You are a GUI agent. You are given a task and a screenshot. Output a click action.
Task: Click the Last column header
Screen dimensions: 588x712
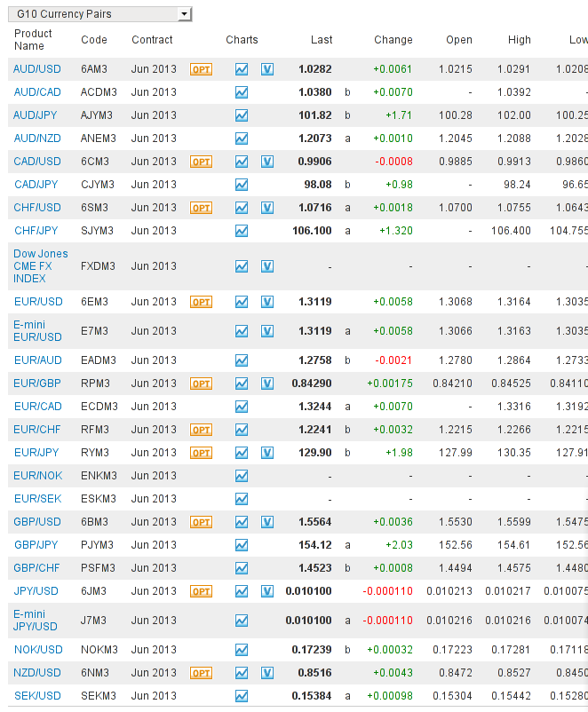[x=322, y=40]
